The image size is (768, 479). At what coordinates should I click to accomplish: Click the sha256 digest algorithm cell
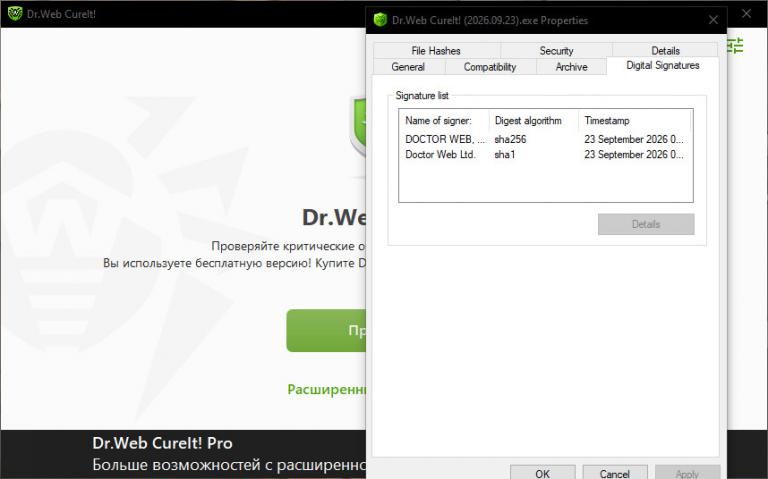[x=510, y=139]
